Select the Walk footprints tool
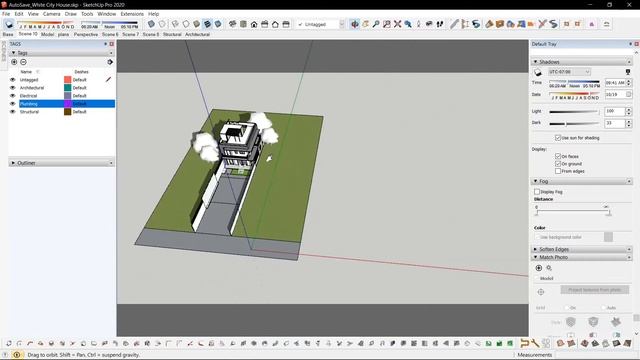640x360 pixels. coord(440,24)
